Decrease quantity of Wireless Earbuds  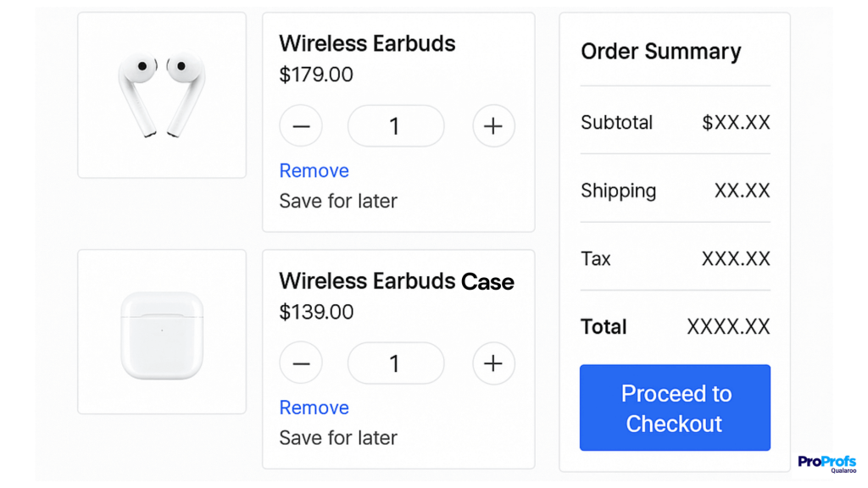point(301,126)
